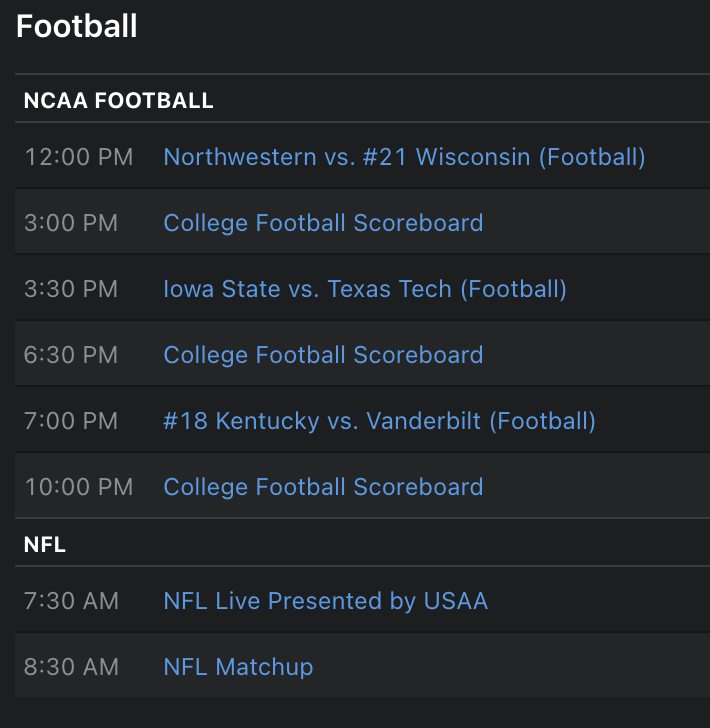Select the 8:30 AM time label
Image resolution: width=710 pixels, height=728 pixels.
[71, 667]
